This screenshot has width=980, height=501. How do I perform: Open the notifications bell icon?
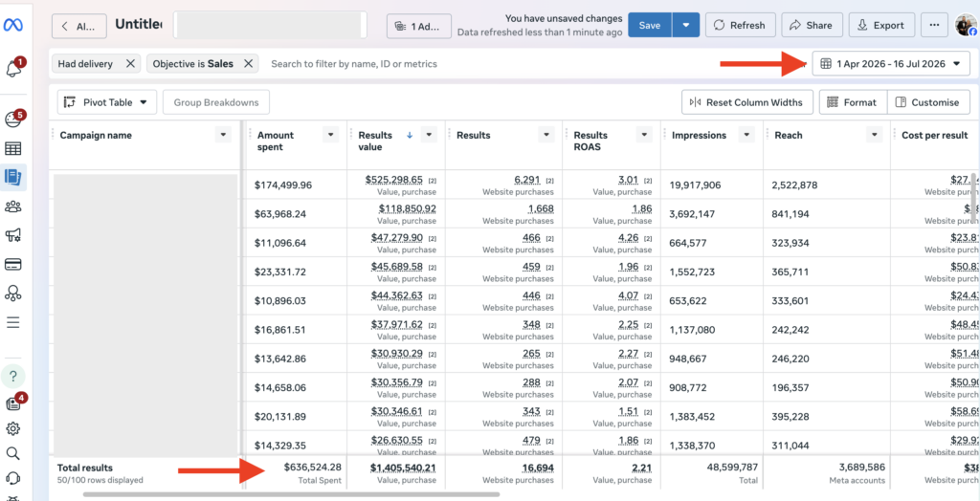click(13, 68)
